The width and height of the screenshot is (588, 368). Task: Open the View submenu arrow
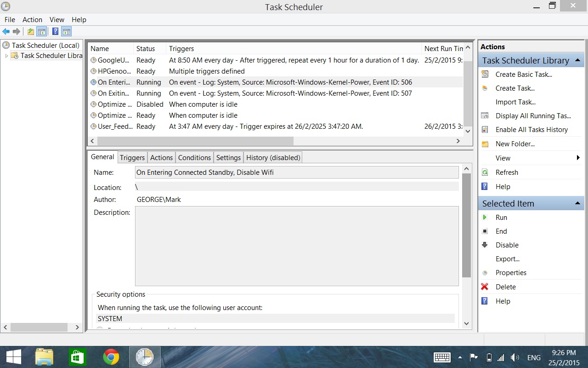[x=578, y=158]
